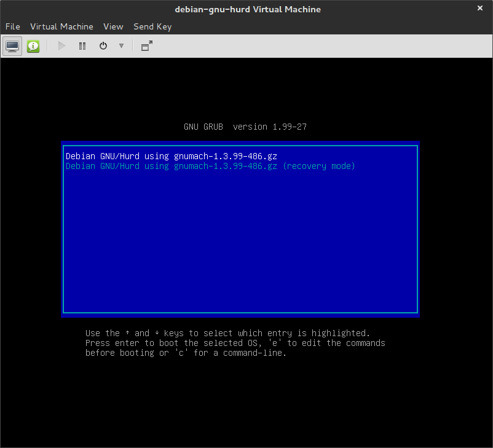Click the debian-gnu-hurd Virtual Machine title bar
The width and height of the screenshot is (493, 448).
(246, 9)
